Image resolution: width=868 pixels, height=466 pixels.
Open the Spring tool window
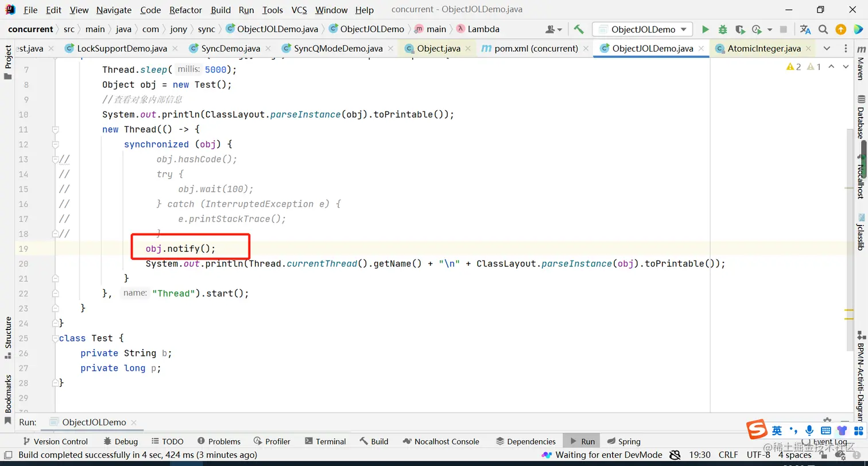click(x=623, y=441)
